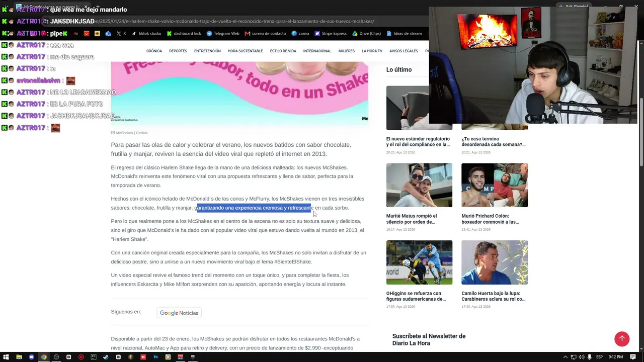Image resolution: width=644 pixels, height=362 pixels.
Task: Click the page vertical scrollbar thumb
Action: [x=640, y=131]
